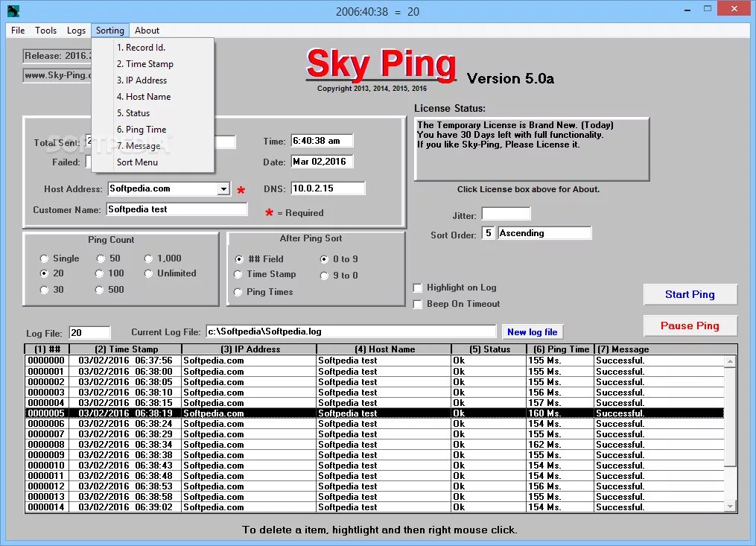Click the Start Ping button
The image size is (756, 546).
point(690,294)
